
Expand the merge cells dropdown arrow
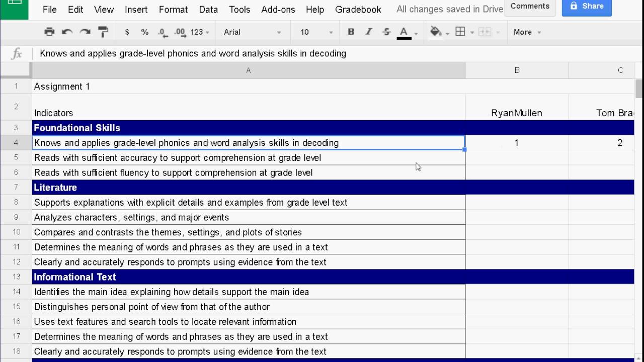coord(497,32)
